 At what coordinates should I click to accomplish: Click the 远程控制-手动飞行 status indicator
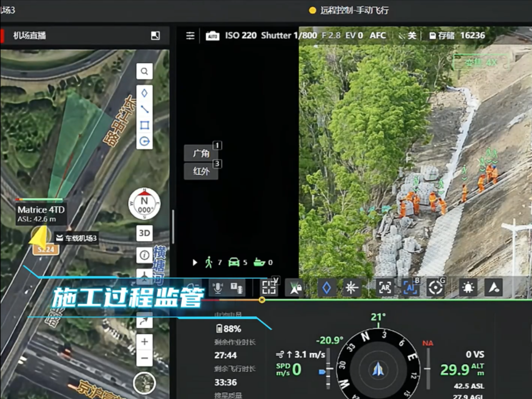click(349, 10)
